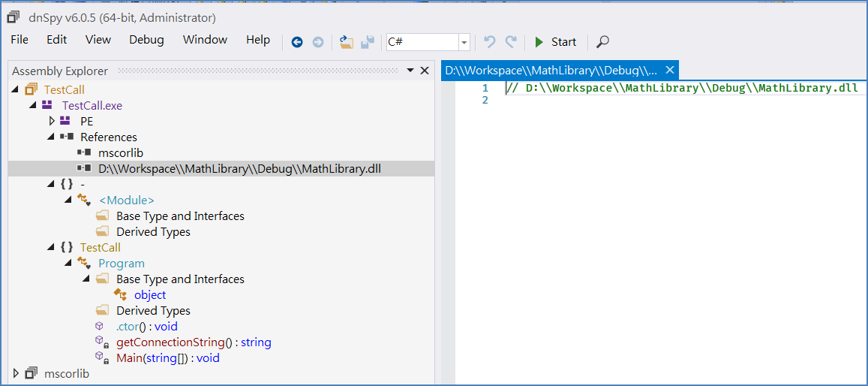Close the Assembly Explorer panel
This screenshot has width=868, height=386.
point(425,71)
